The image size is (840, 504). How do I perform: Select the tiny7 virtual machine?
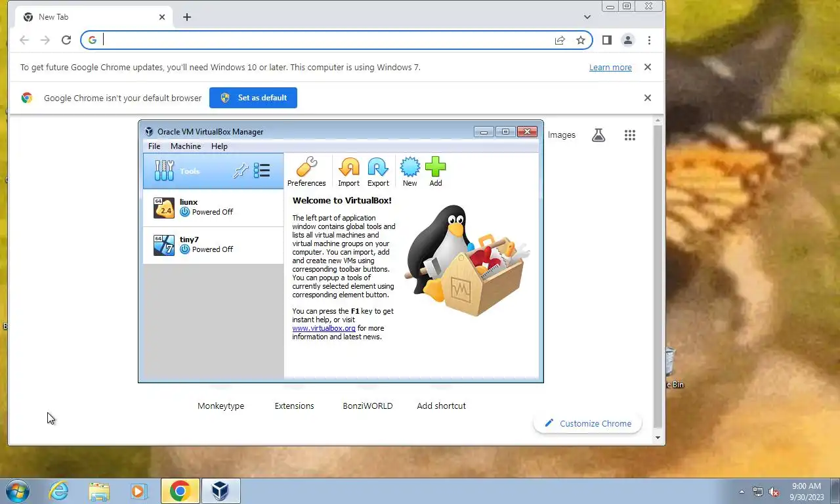pyautogui.click(x=213, y=245)
